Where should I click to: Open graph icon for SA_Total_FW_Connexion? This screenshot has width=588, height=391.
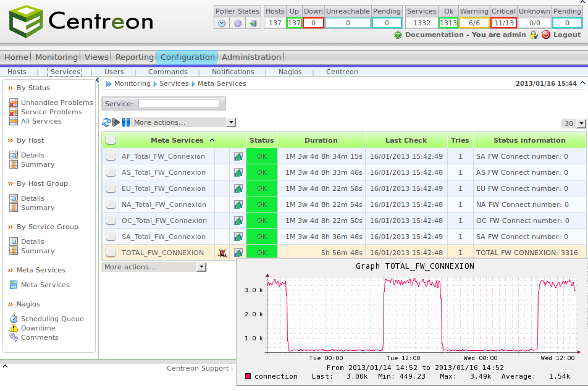(x=238, y=237)
